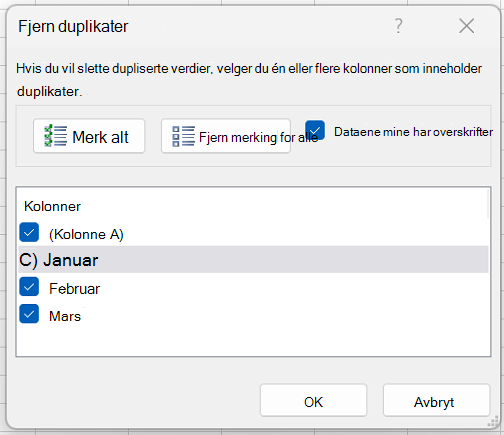Click Fjern merking for alle button

(x=226, y=136)
